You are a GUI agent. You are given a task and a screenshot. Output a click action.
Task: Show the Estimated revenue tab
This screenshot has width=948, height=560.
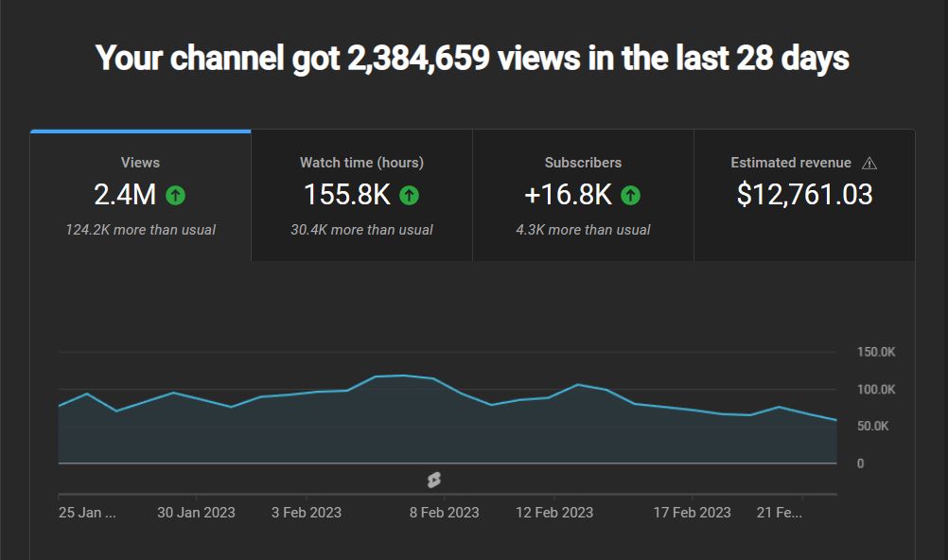(x=804, y=195)
